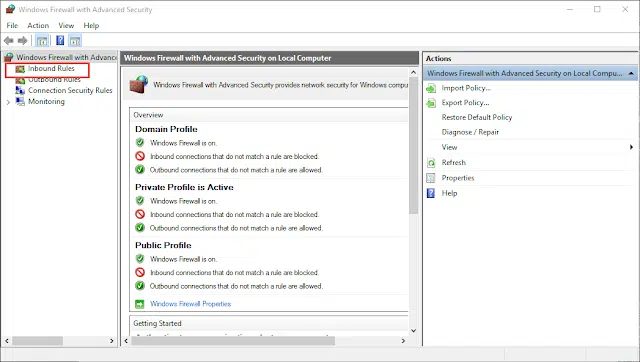Screen dimensions: 640x362
Task: Click the Forward arrow toolbar icon
Action: (23, 40)
